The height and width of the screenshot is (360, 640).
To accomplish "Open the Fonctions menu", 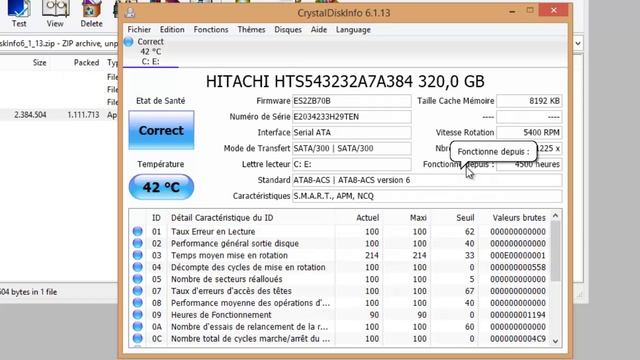I will pos(211,29).
